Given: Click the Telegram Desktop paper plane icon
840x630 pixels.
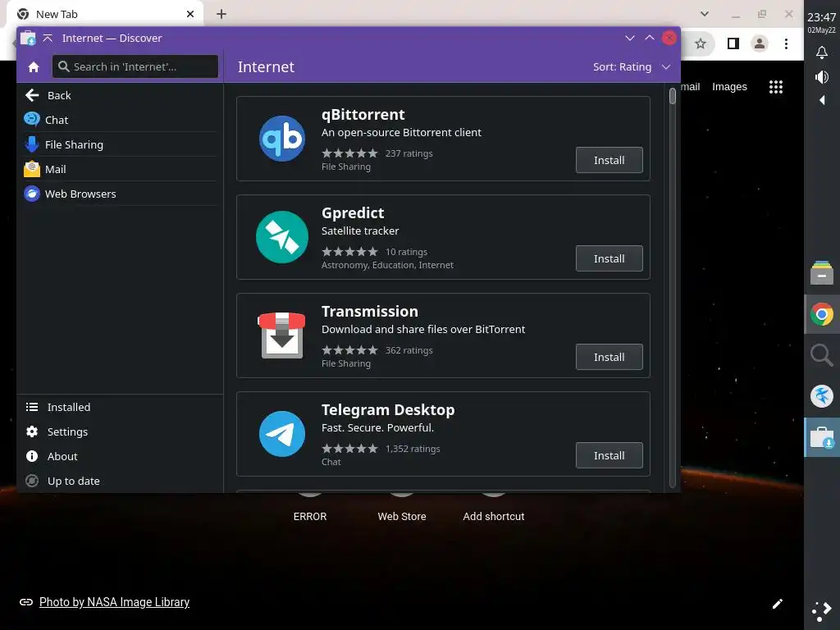Looking at the screenshot, I should pyautogui.click(x=282, y=434).
